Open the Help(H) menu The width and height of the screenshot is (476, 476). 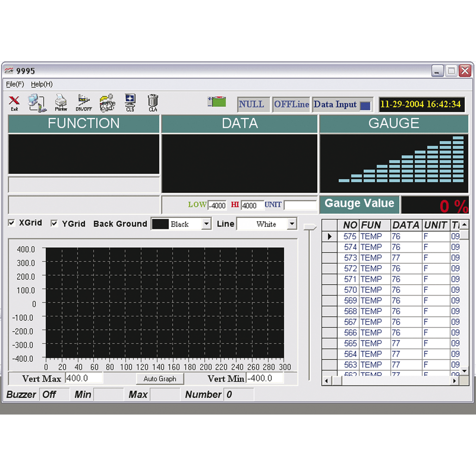(41, 84)
